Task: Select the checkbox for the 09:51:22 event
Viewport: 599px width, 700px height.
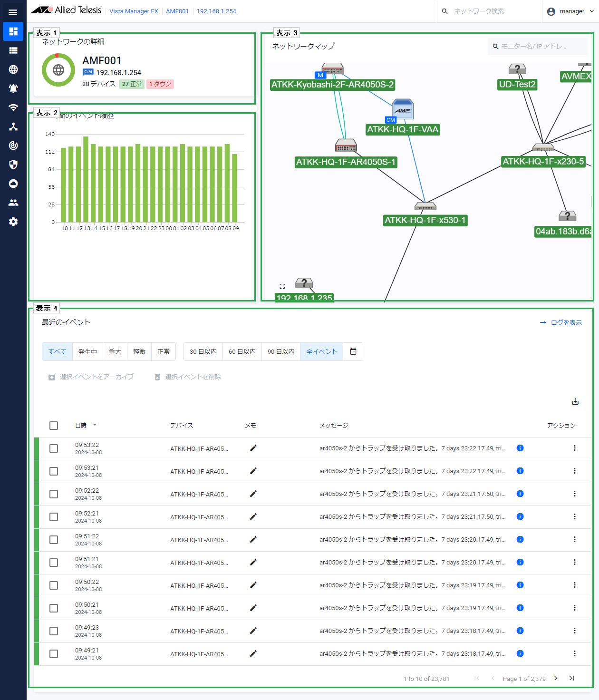Action: tap(54, 540)
